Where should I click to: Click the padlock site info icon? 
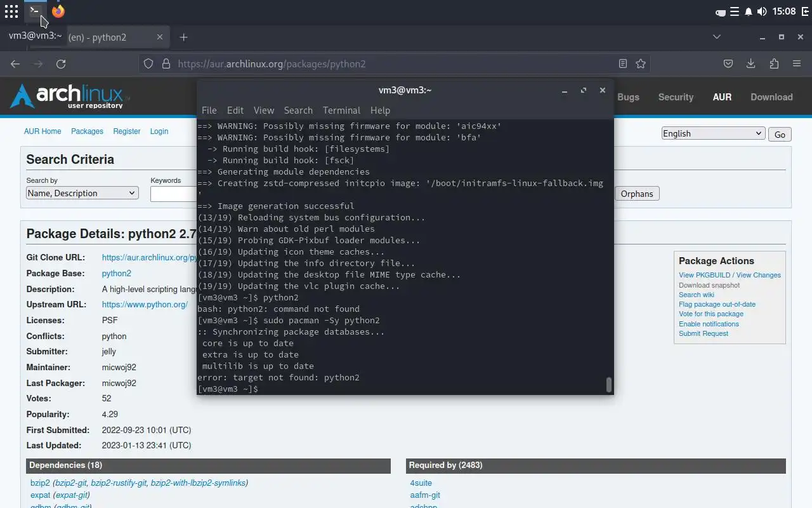(166, 63)
